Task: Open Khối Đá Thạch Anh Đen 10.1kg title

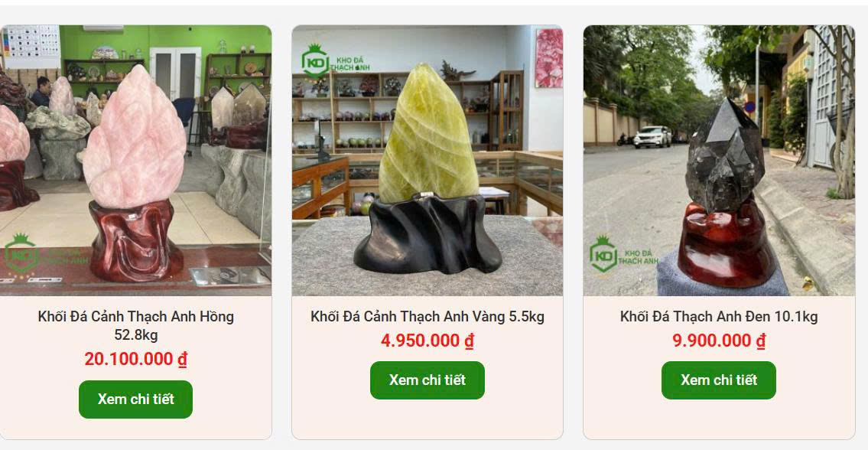Action: (x=719, y=317)
